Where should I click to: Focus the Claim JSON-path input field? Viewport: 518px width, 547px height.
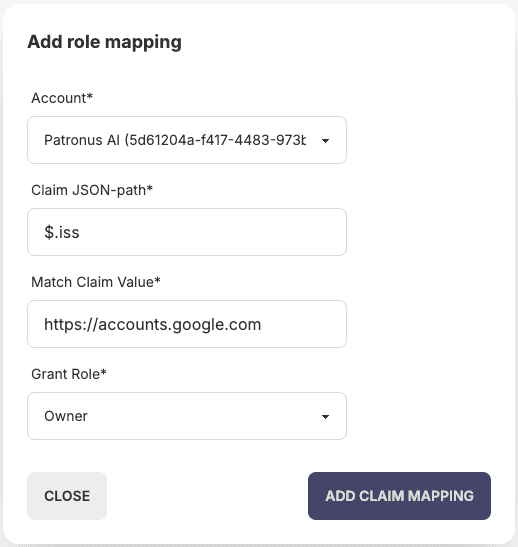[187, 232]
